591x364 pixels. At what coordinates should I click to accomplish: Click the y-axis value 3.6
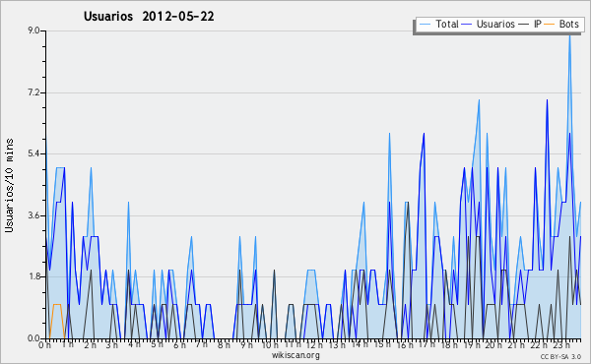(33, 215)
